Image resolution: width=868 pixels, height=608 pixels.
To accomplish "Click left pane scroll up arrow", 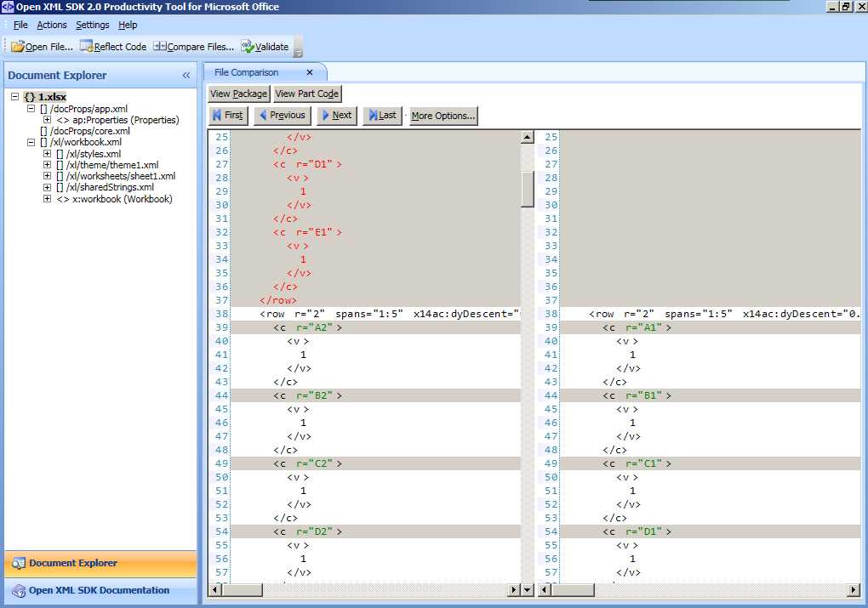I will coord(528,137).
